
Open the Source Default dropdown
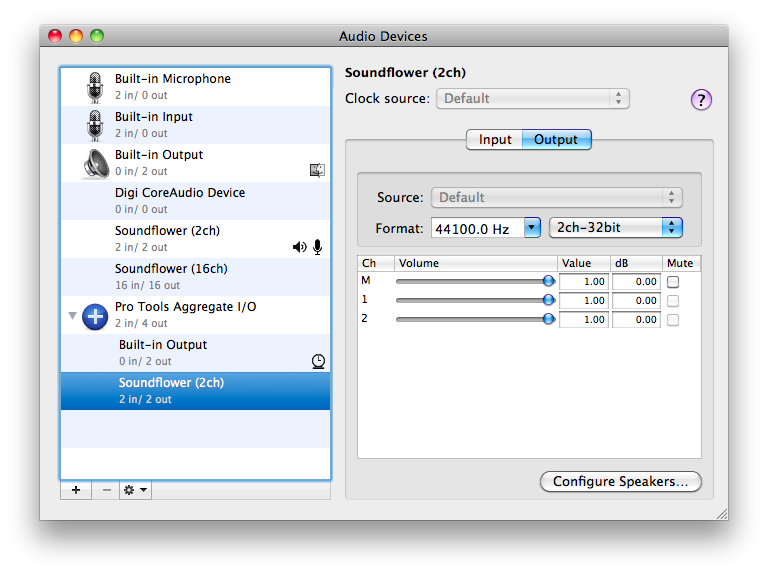tap(556, 197)
